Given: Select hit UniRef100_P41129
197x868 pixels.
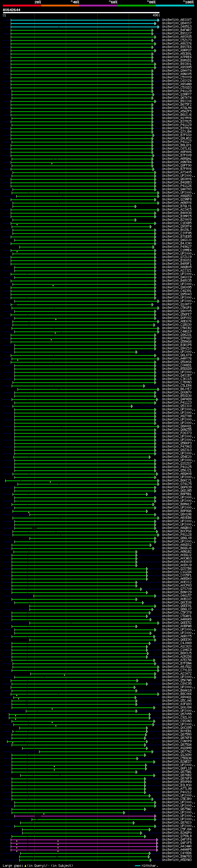Looking at the screenshot, I should [177, 125].
